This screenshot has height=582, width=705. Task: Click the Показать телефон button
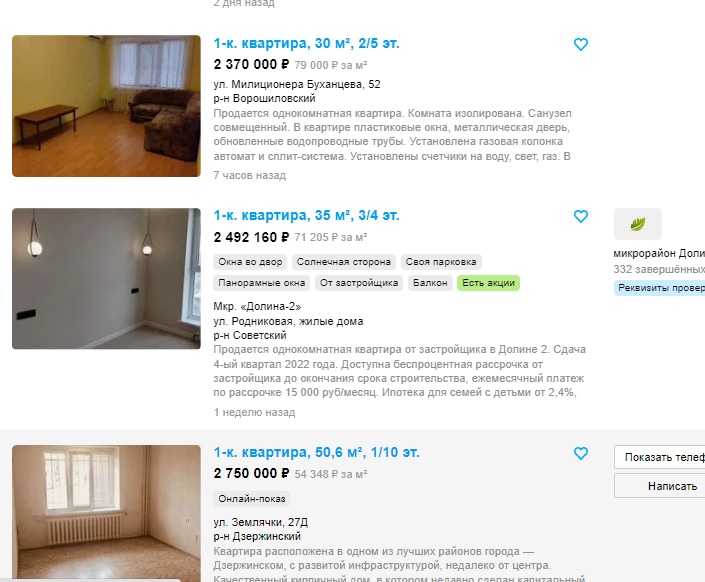(x=660, y=457)
